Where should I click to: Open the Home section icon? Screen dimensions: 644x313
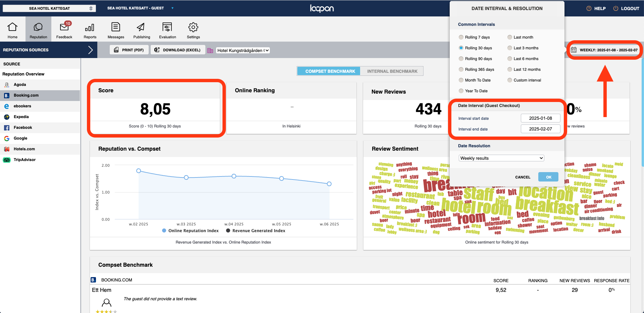tap(12, 27)
